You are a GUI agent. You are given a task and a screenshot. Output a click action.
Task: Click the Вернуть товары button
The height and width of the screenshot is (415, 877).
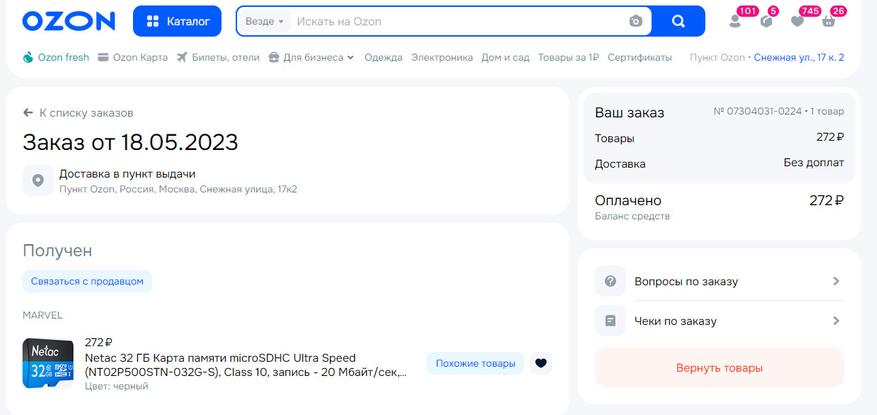(x=719, y=368)
